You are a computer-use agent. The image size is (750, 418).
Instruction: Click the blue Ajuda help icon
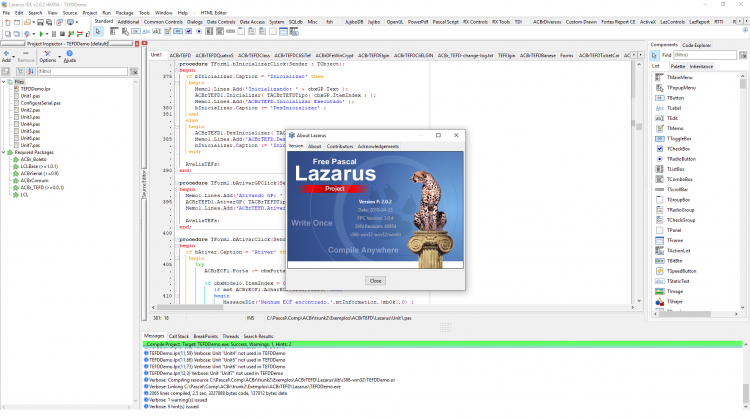tap(70, 56)
